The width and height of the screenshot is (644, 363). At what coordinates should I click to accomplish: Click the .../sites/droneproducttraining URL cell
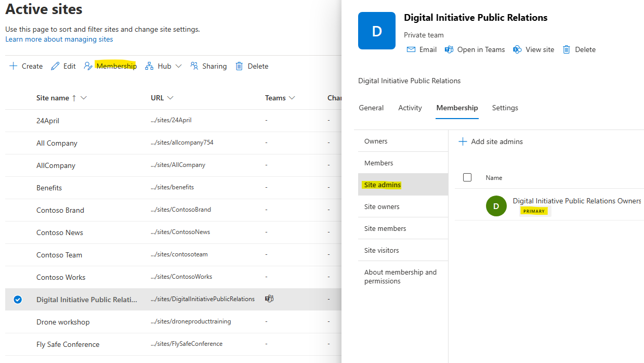pos(191,321)
